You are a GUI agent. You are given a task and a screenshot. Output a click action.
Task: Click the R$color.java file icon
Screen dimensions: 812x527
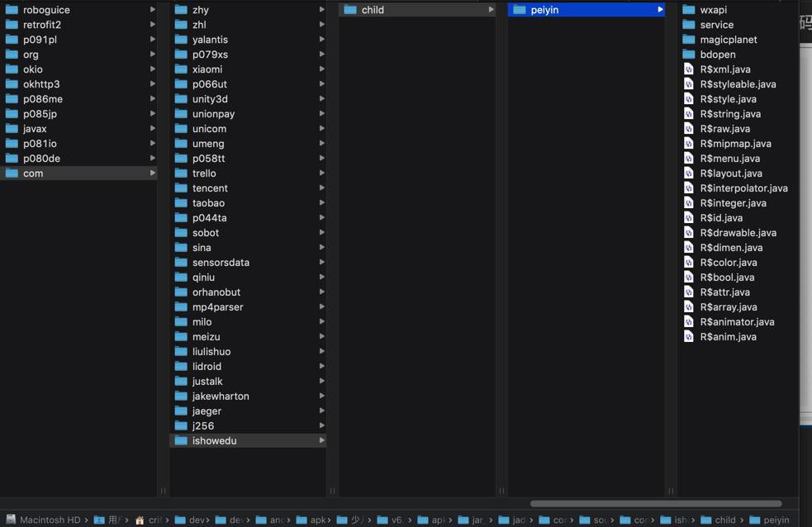click(689, 263)
